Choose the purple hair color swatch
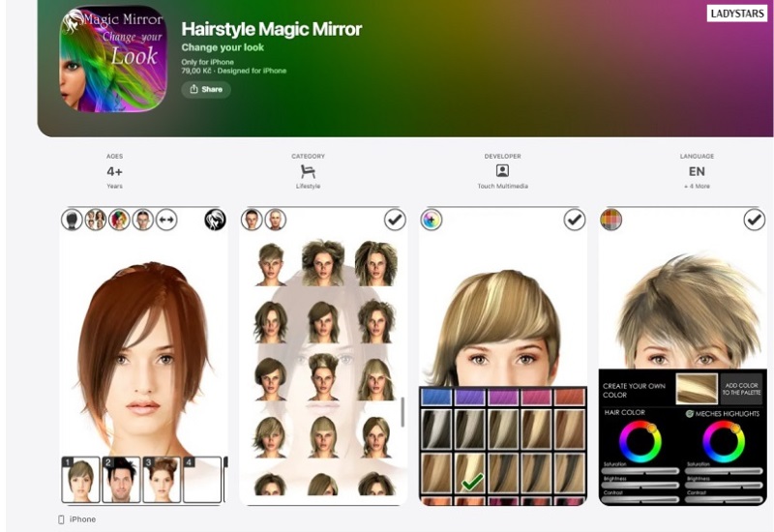 [x=470, y=397]
